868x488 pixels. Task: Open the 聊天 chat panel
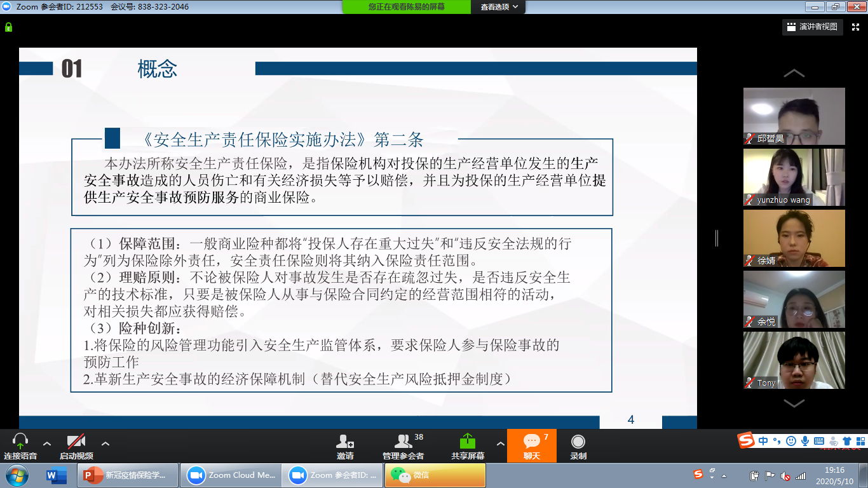(x=531, y=442)
